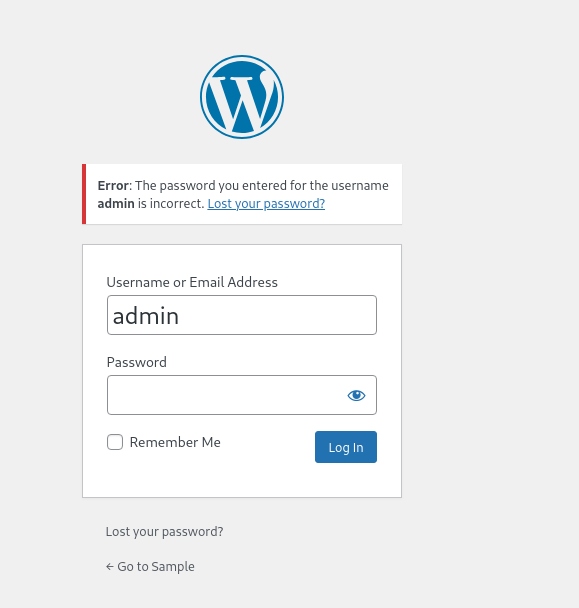Click the WordPress logo above the form

tap(242, 97)
